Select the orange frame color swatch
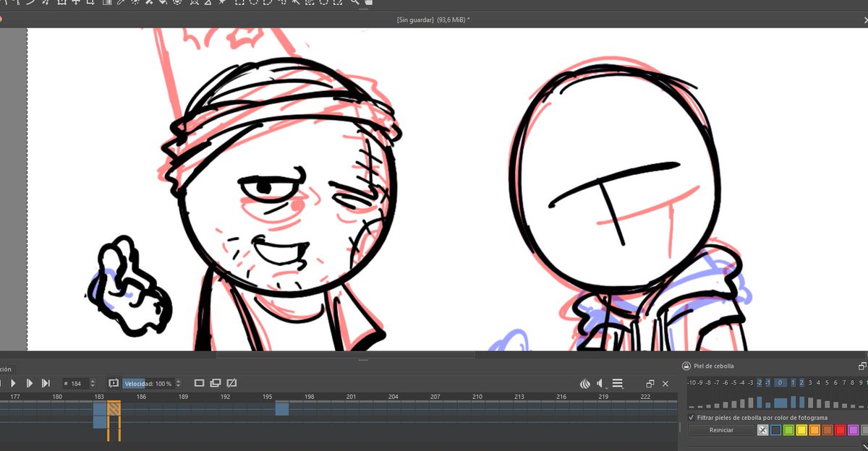The height and width of the screenshot is (451, 868). (814, 430)
